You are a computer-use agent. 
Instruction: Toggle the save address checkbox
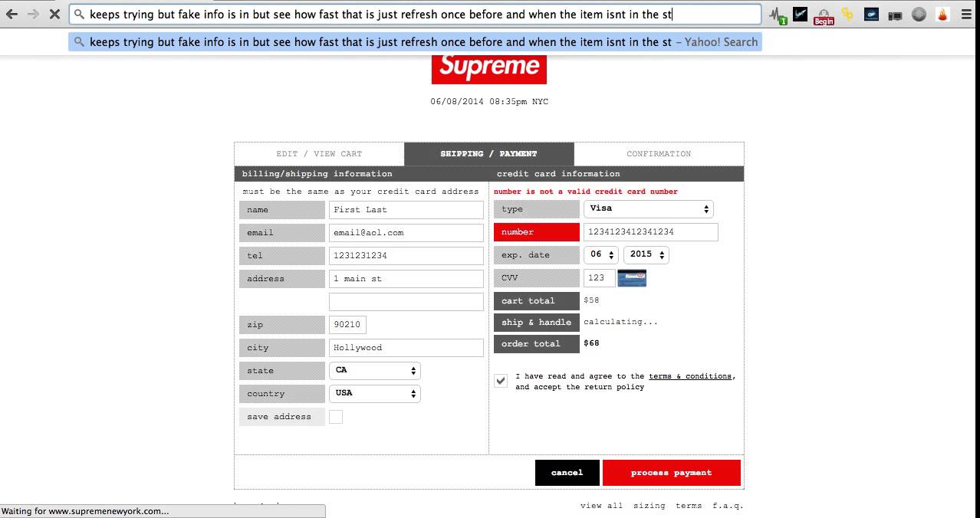(336, 417)
